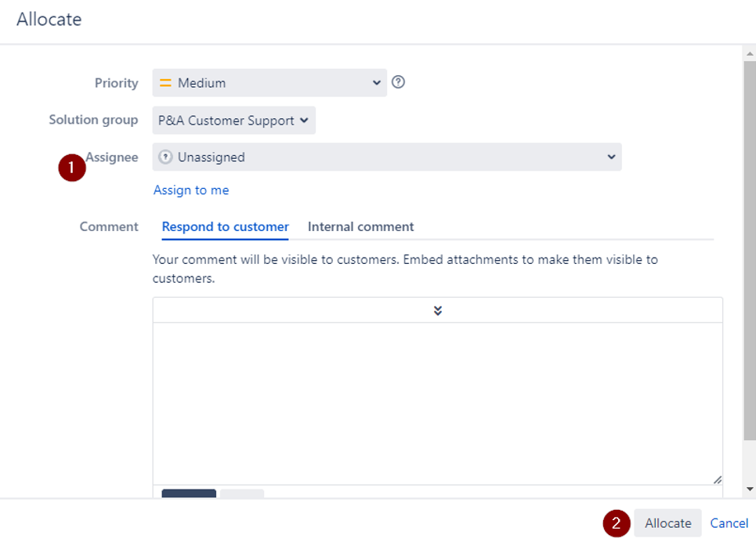Switch to the Internal comment tab

tap(360, 226)
